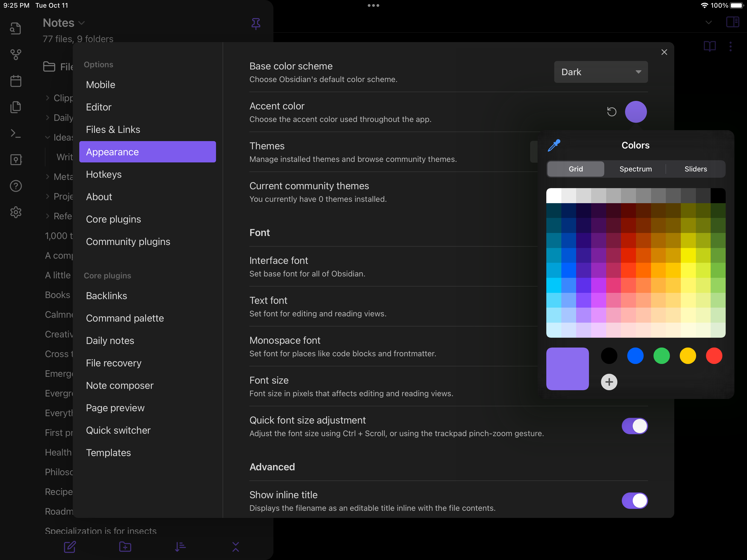Switch to Spectrum color tab
This screenshot has height=560, width=747.
(635, 169)
